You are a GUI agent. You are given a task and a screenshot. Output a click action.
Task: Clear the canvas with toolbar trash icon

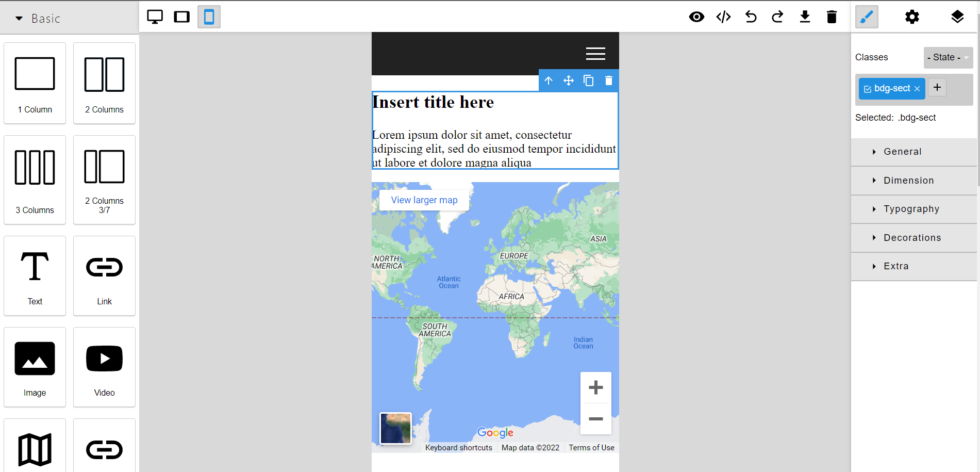[x=832, y=17]
